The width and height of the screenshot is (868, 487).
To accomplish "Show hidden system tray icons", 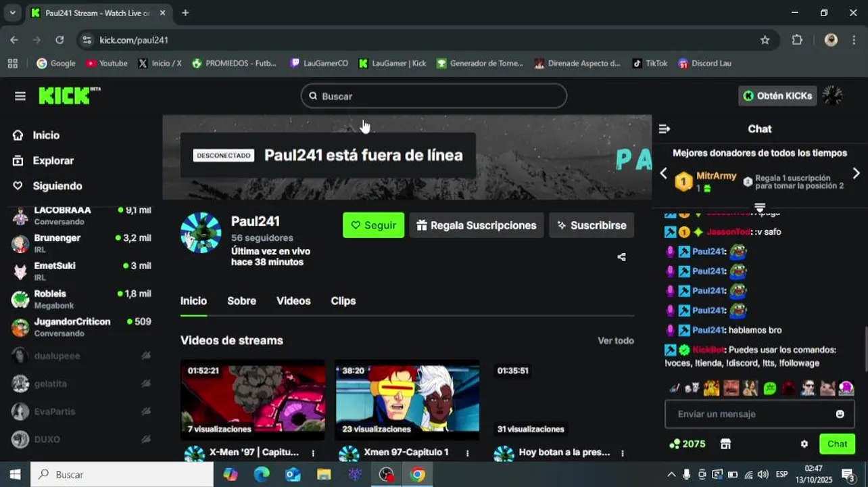I will 671,475.
